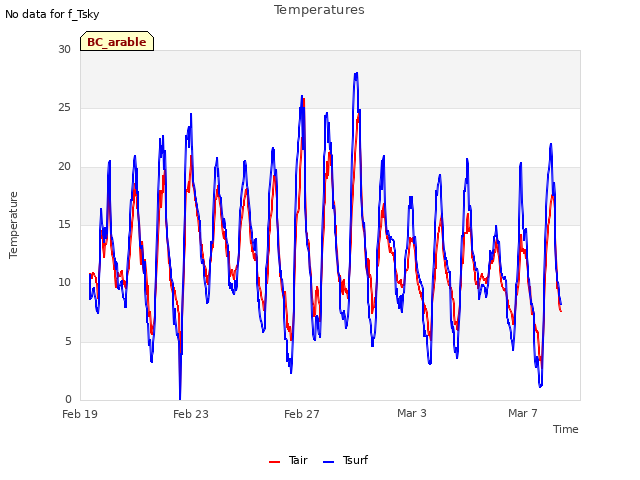640x480 pixels.
Task: Click the 30 y-axis tick label
Action: [64, 49]
